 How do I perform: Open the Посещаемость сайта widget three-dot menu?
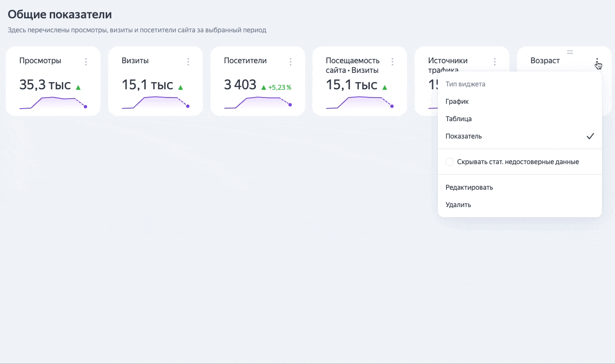[x=392, y=62]
